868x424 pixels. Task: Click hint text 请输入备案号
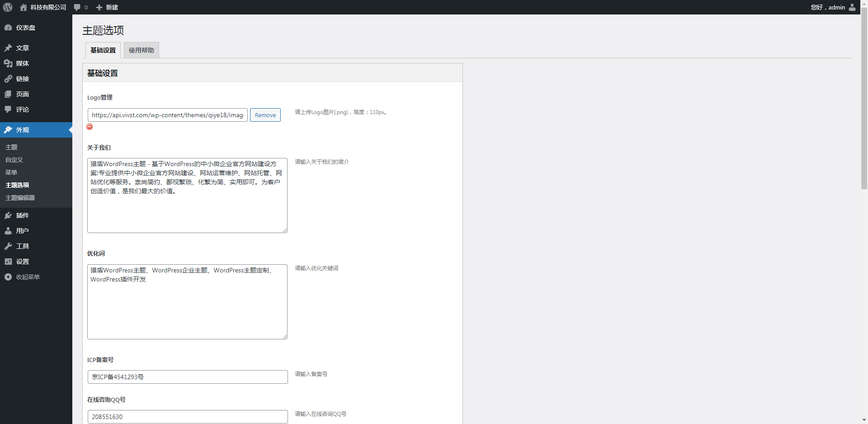311,374
